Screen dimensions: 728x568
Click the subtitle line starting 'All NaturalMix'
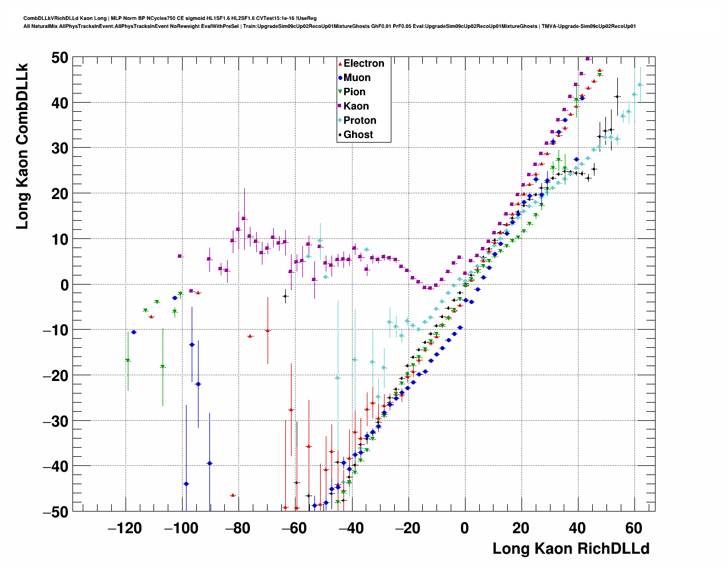click(x=330, y=26)
